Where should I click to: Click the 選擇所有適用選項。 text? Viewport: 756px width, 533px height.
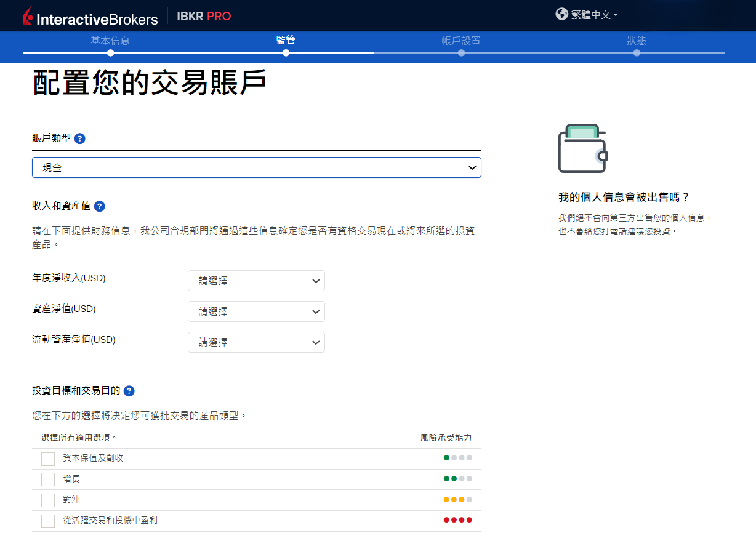(79, 438)
